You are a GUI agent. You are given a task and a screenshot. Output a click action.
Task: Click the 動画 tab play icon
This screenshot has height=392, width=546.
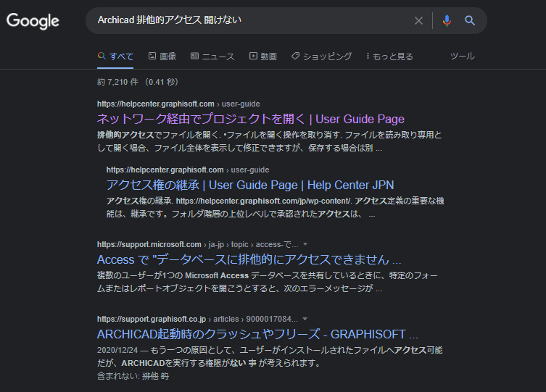click(x=253, y=56)
